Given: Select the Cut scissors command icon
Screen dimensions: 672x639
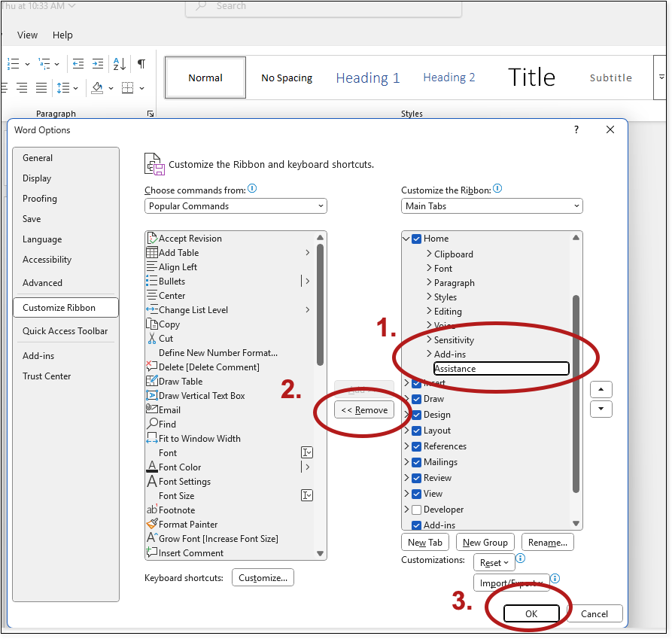Looking at the screenshot, I should pyautogui.click(x=152, y=339).
